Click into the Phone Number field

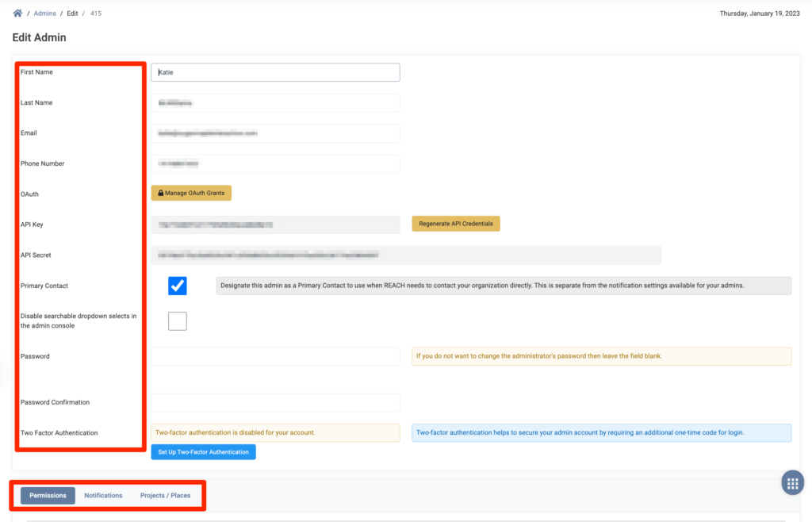point(275,163)
